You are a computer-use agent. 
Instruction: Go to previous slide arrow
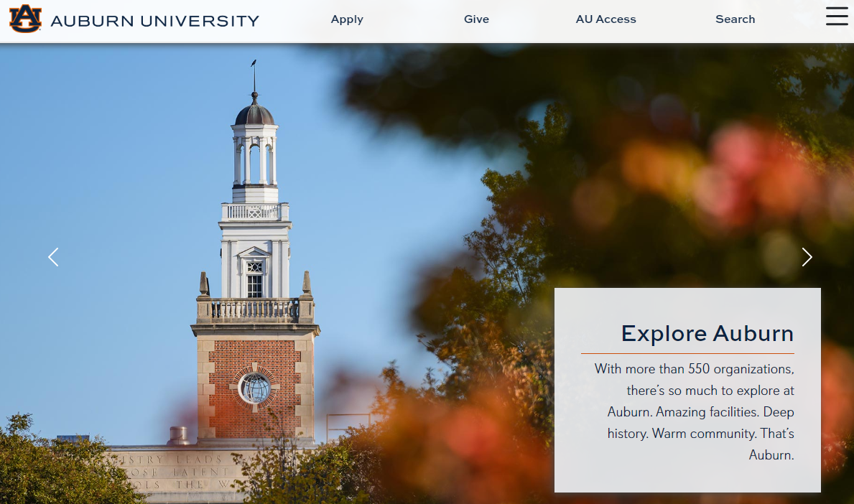coord(53,257)
